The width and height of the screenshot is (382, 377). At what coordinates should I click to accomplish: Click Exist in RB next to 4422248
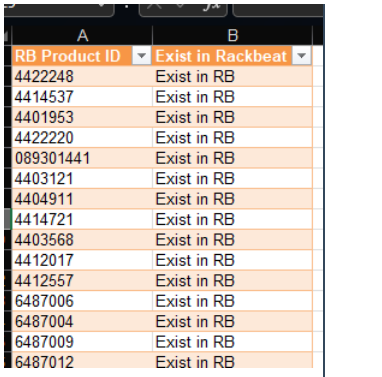(x=232, y=76)
